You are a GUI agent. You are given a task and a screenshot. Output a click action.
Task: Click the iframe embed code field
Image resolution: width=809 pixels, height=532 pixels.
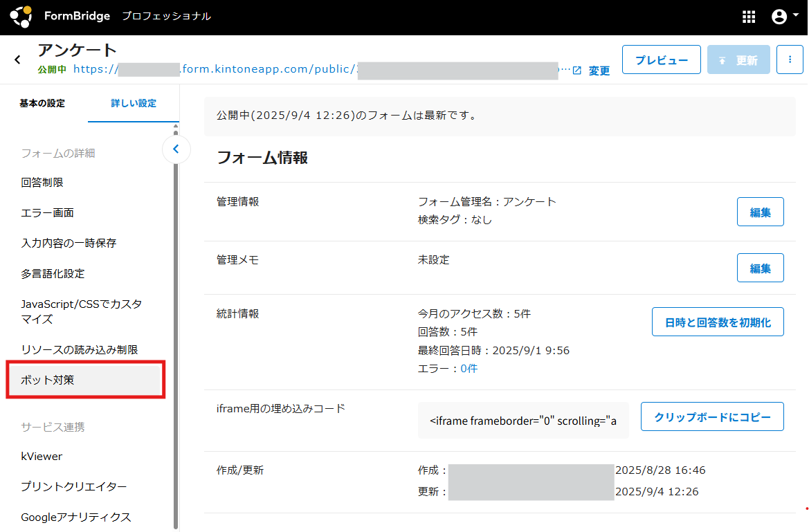523,421
